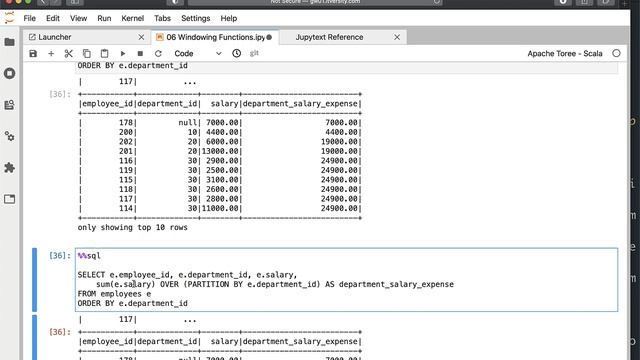The height and width of the screenshot is (360, 640).
Task: Copy selected cells icon
Action: (x=87, y=53)
